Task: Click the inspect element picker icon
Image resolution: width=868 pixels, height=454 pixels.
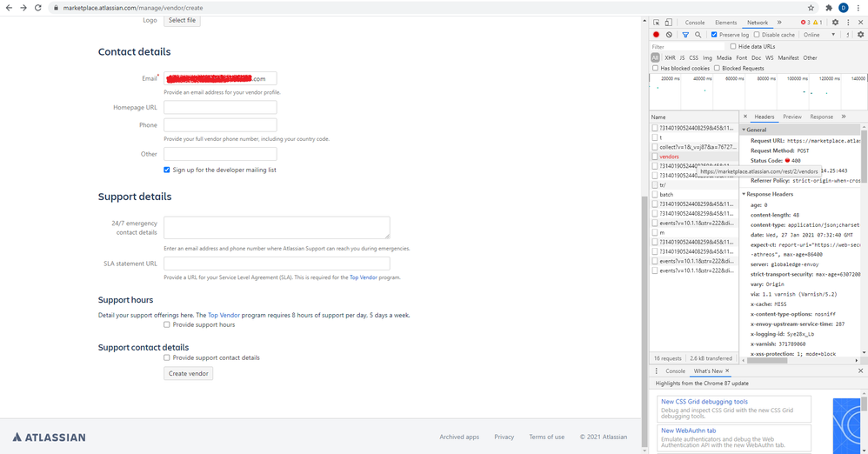Action: coord(657,23)
